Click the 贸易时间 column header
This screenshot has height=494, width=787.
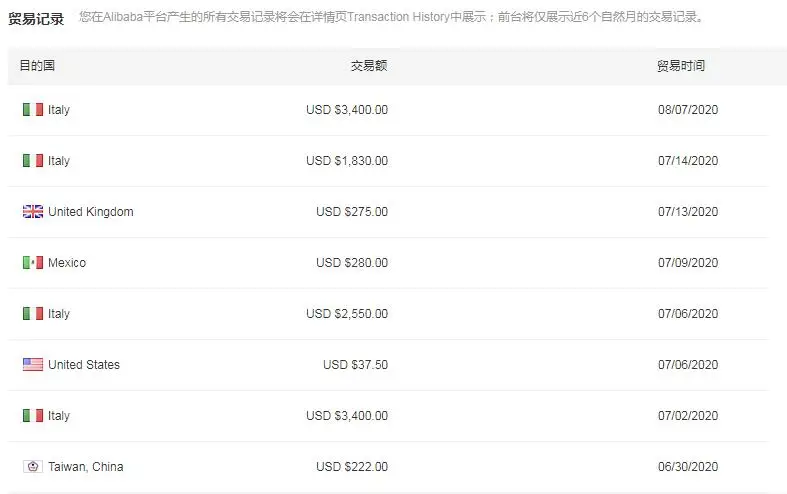(681, 66)
